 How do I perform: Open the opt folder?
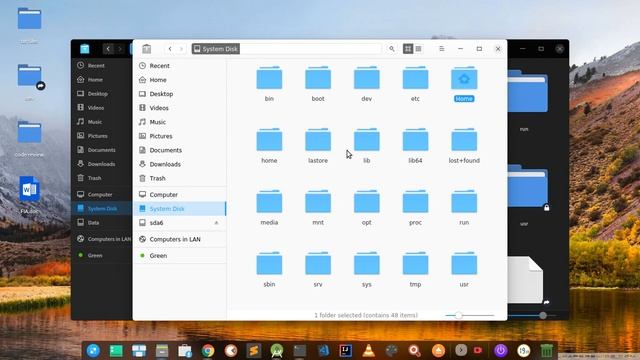(367, 202)
